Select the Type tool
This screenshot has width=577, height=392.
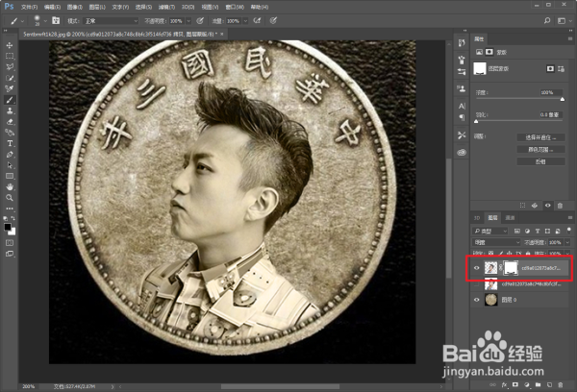(x=10, y=143)
